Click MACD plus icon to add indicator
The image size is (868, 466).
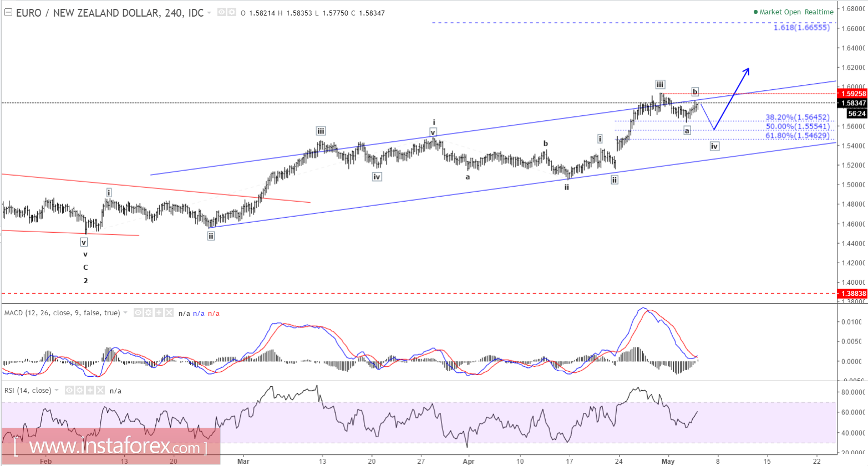click(159, 313)
